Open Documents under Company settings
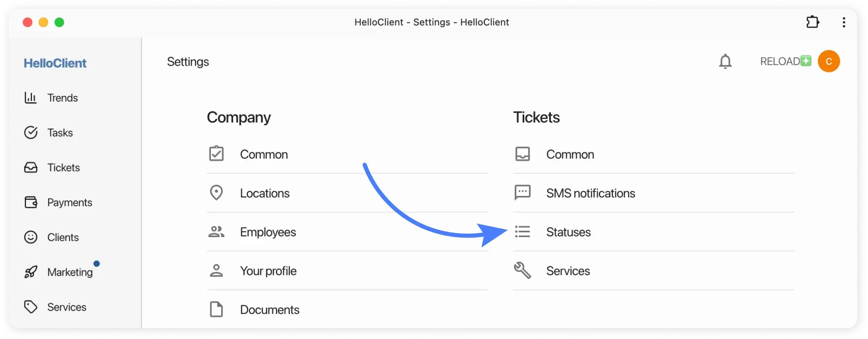Viewport: 868px width, 339px height. (x=269, y=309)
